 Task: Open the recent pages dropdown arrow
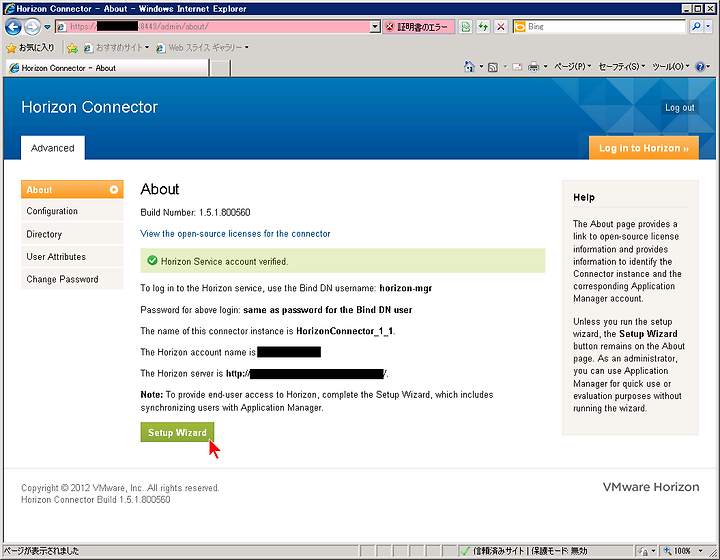47,27
